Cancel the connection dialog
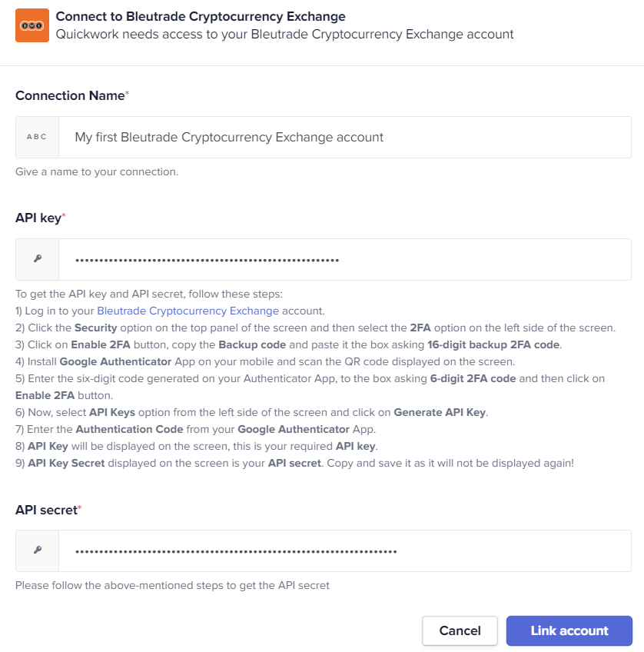The height and width of the screenshot is (652, 644). [460, 630]
